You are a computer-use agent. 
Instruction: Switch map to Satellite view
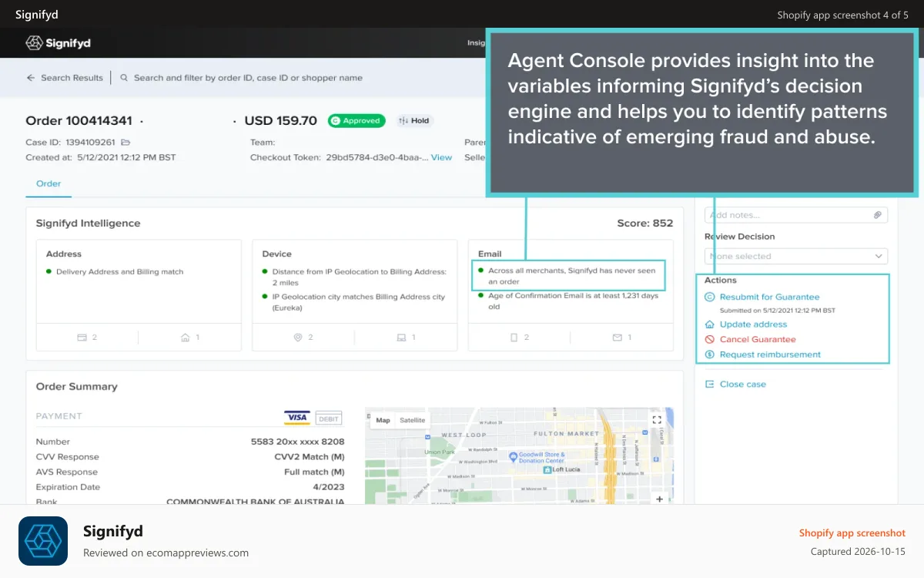pos(413,420)
